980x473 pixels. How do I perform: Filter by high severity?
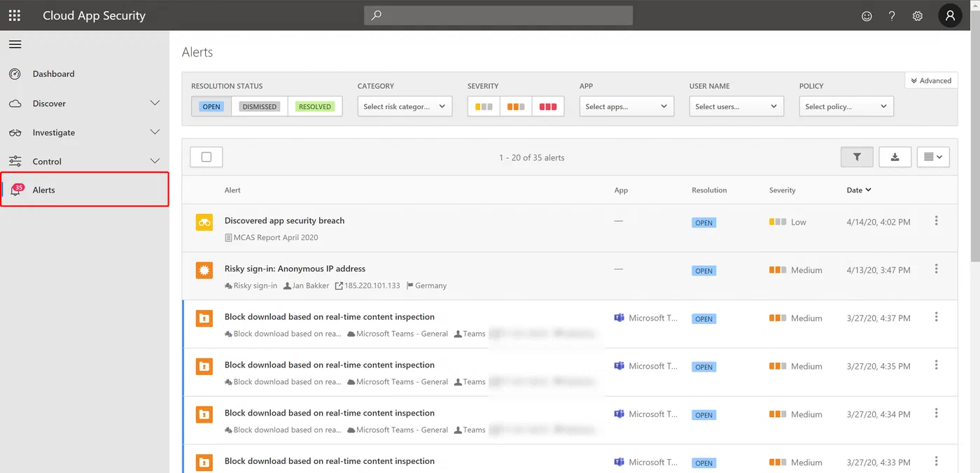548,106
